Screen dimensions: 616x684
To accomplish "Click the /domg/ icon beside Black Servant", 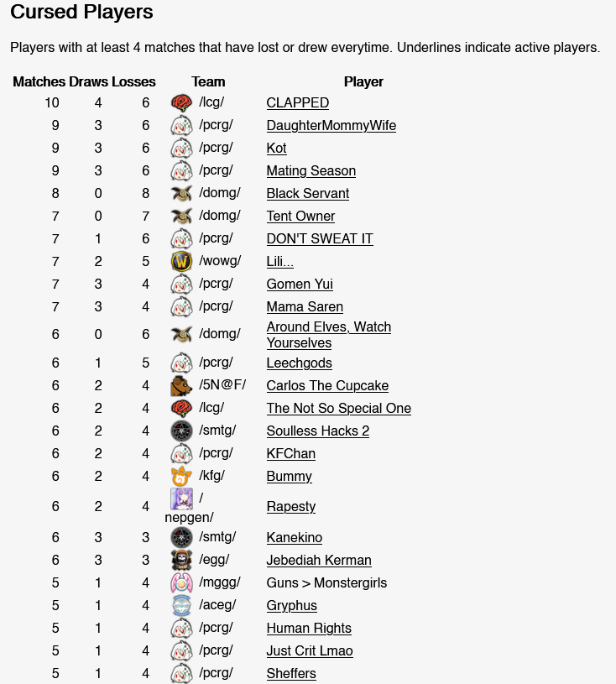I will pyautogui.click(x=181, y=194).
